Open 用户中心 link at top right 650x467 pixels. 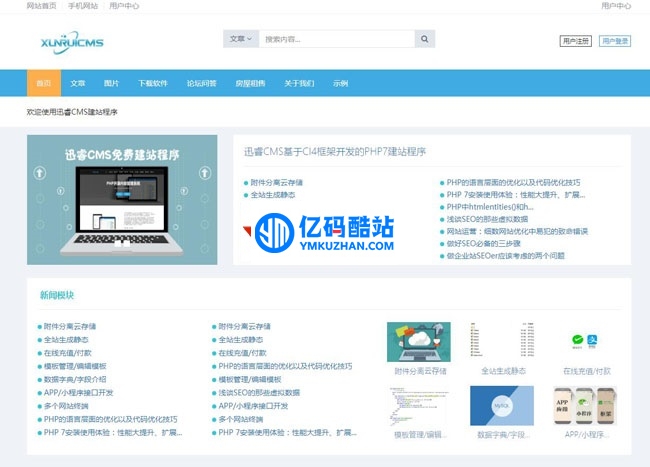pos(616,6)
